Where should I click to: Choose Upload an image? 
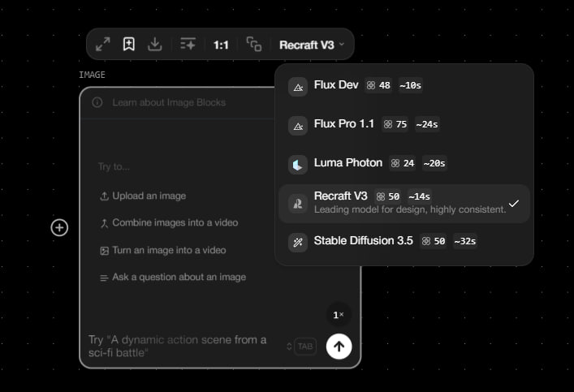pos(143,196)
